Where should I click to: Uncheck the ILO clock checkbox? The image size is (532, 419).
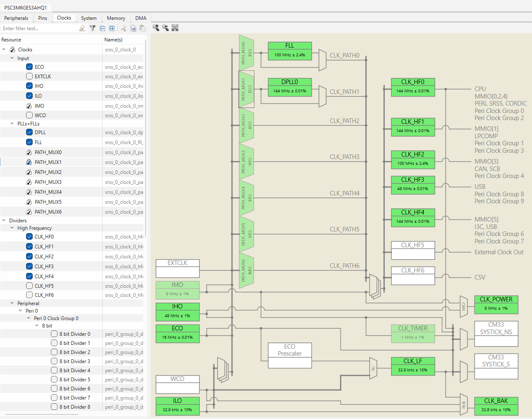(29, 96)
